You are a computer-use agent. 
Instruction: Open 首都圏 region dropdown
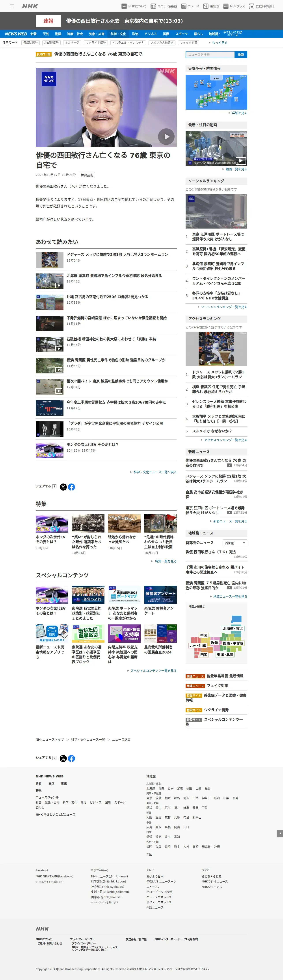[235, 543]
